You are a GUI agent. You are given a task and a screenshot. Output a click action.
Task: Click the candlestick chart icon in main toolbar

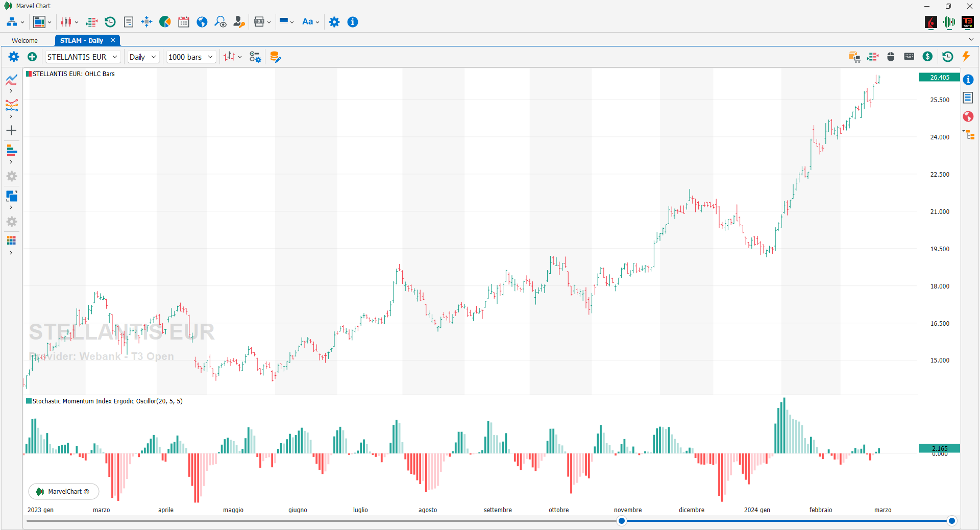pos(66,22)
